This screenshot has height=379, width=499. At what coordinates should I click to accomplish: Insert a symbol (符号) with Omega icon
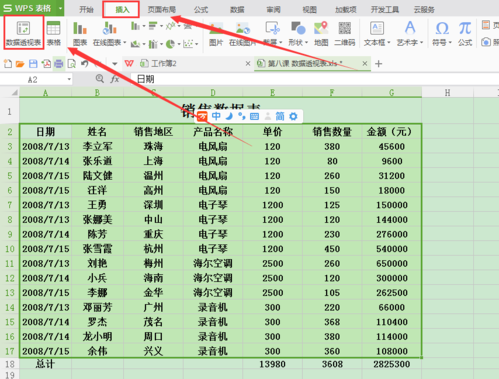(x=442, y=33)
